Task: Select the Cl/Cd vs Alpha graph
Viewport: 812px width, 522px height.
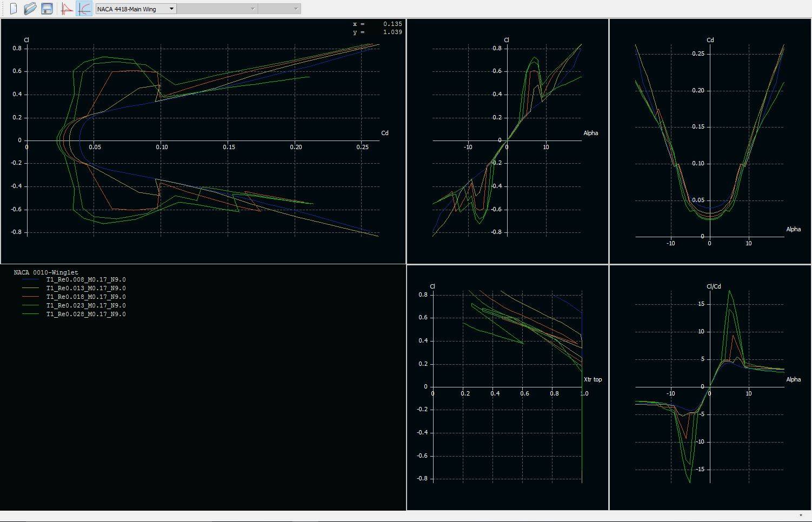Action: click(x=710, y=387)
